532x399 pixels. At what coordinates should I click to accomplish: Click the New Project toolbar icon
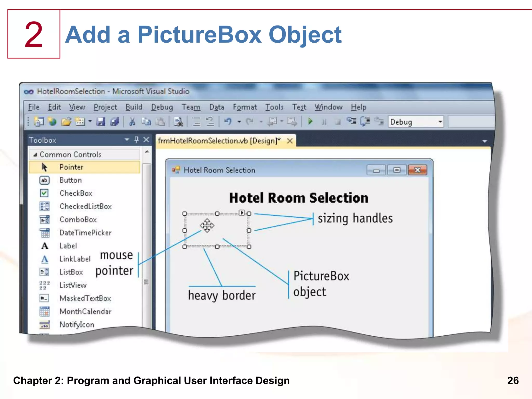tap(39, 121)
